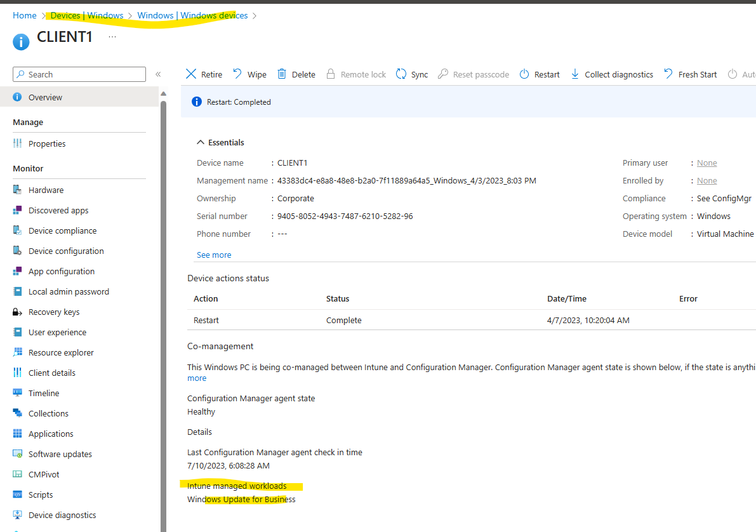The width and height of the screenshot is (756, 532).
Task: Click the Local admin password icon
Action: [17, 291]
